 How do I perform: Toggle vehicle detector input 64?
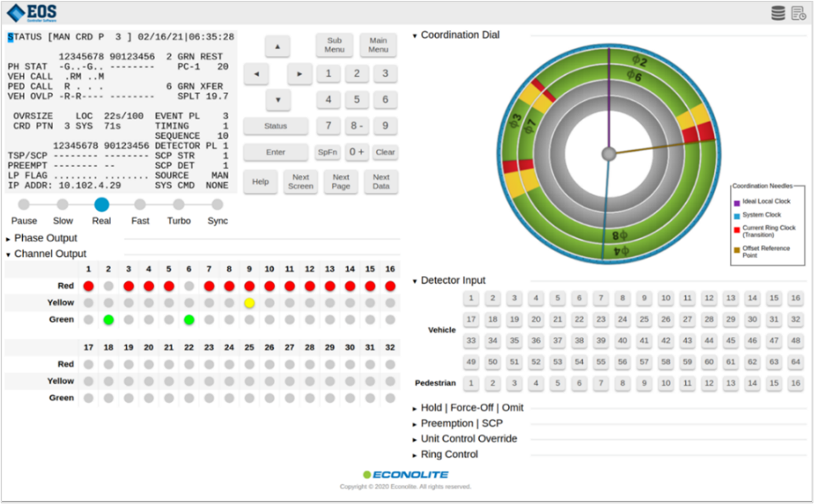[795, 362]
